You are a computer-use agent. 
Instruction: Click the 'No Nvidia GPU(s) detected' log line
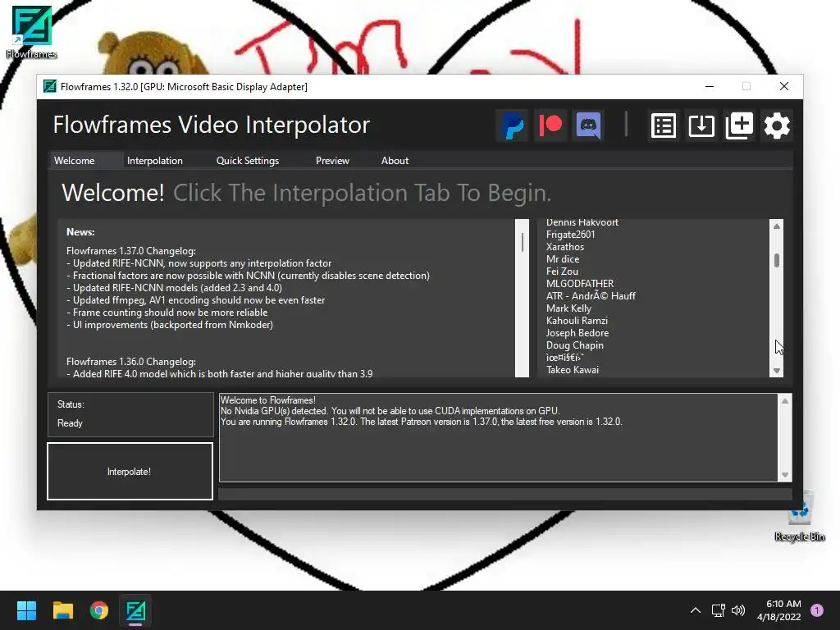click(390, 411)
